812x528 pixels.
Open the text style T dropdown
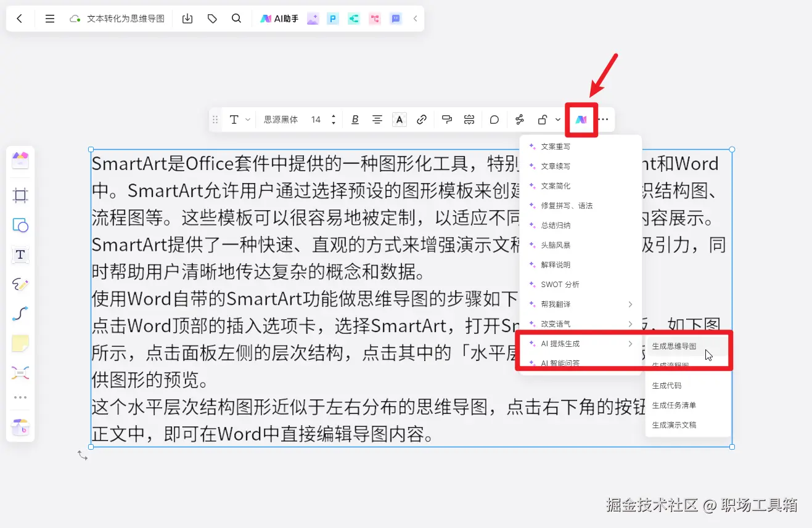[239, 120]
